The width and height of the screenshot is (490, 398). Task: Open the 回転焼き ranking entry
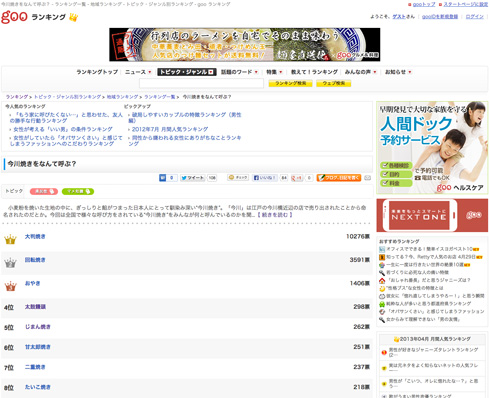click(35, 260)
